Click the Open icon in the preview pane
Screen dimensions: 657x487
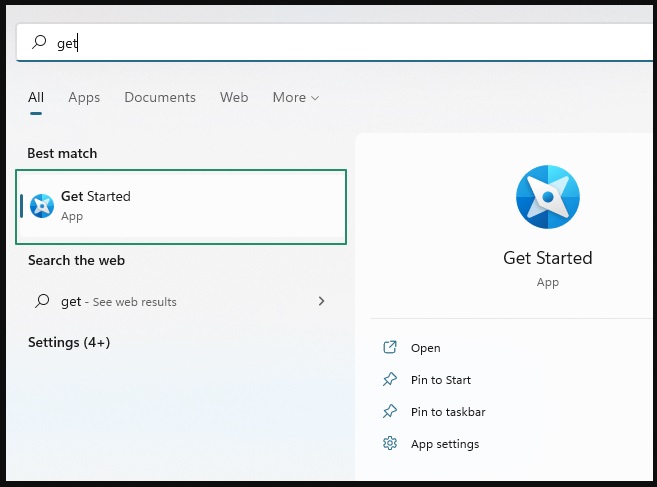coord(390,347)
